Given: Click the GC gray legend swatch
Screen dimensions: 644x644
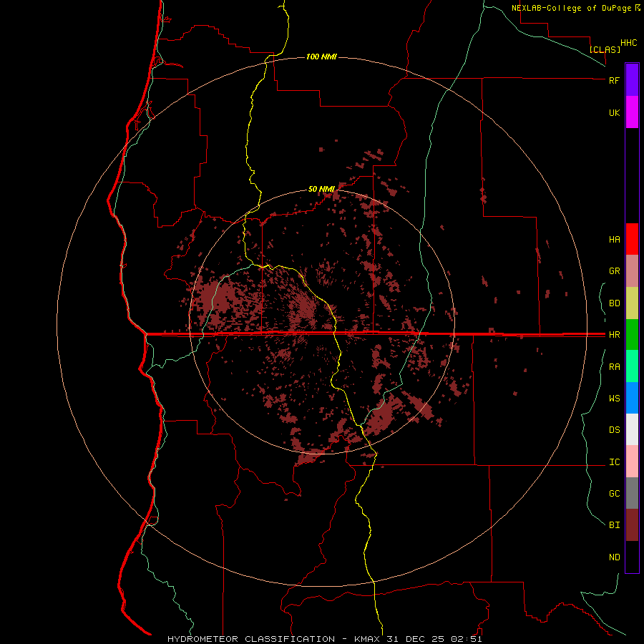Looking at the screenshot, I should 632,493.
